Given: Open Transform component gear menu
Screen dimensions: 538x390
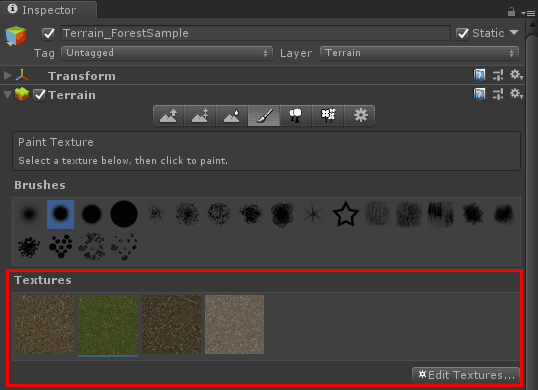Looking at the screenshot, I should 516,75.
